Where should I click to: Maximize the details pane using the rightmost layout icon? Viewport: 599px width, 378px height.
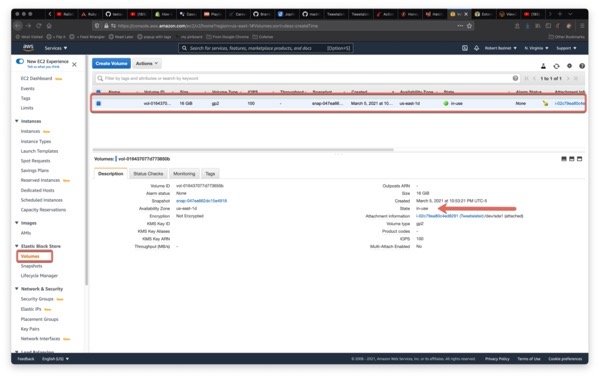(580, 159)
